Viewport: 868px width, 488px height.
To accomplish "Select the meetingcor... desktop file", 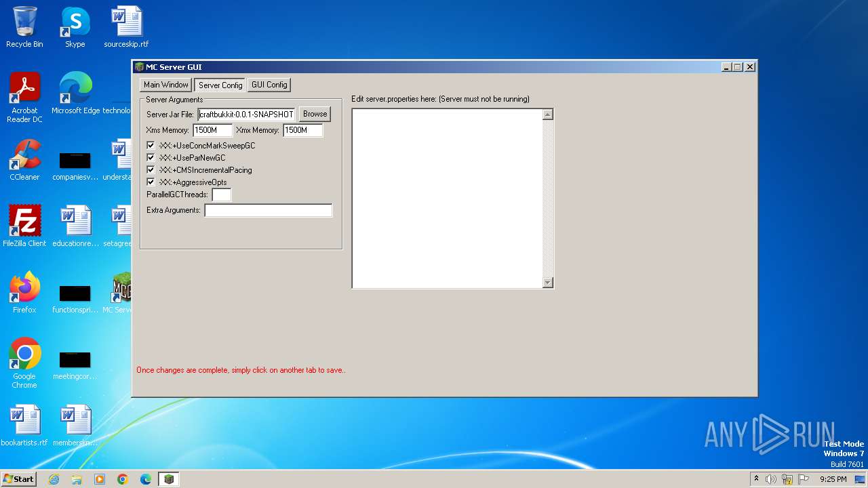I will pyautogui.click(x=75, y=363).
